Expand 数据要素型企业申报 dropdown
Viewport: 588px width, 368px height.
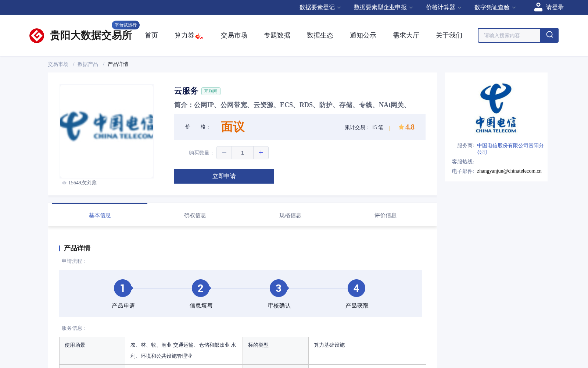point(383,7)
